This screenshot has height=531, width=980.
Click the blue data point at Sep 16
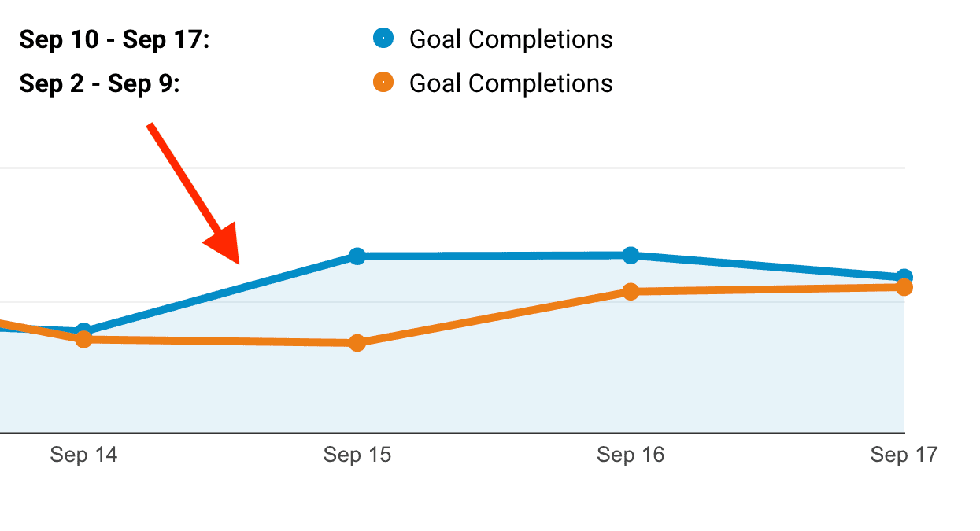[631, 255]
